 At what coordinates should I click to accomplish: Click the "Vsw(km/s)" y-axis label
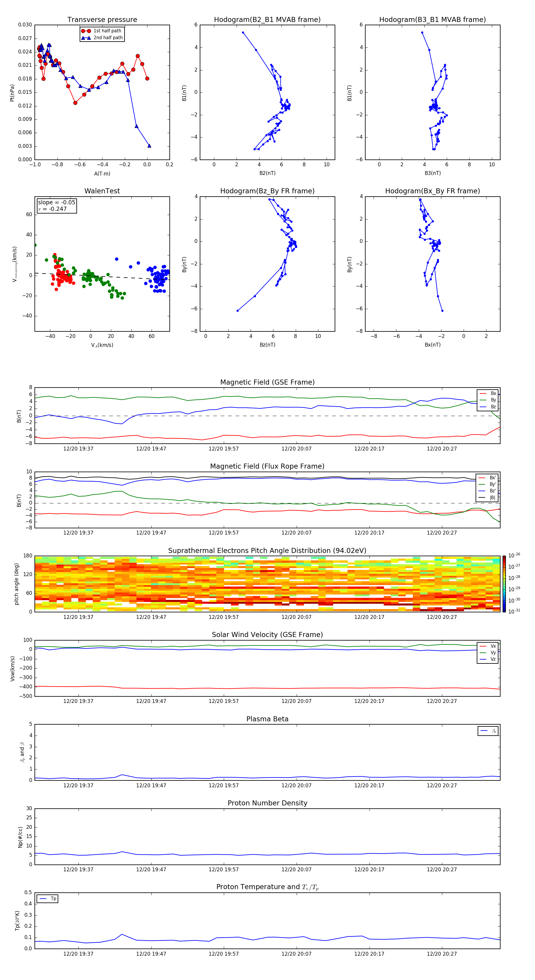[12, 668]
